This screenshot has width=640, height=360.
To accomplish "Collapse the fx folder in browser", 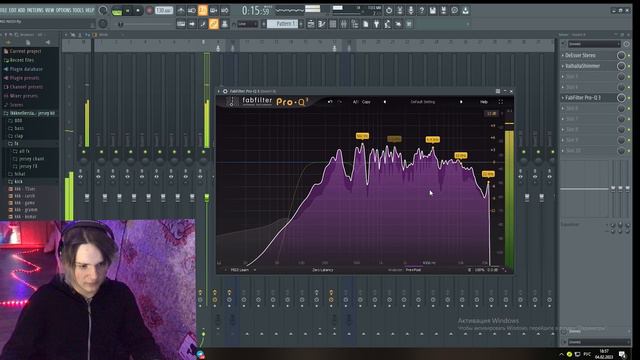I will click(16, 144).
